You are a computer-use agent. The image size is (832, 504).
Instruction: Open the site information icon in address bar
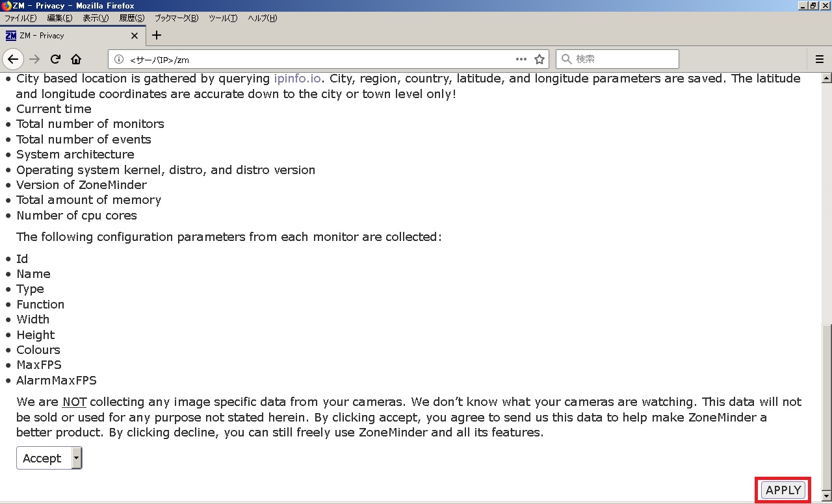pyautogui.click(x=119, y=59)
